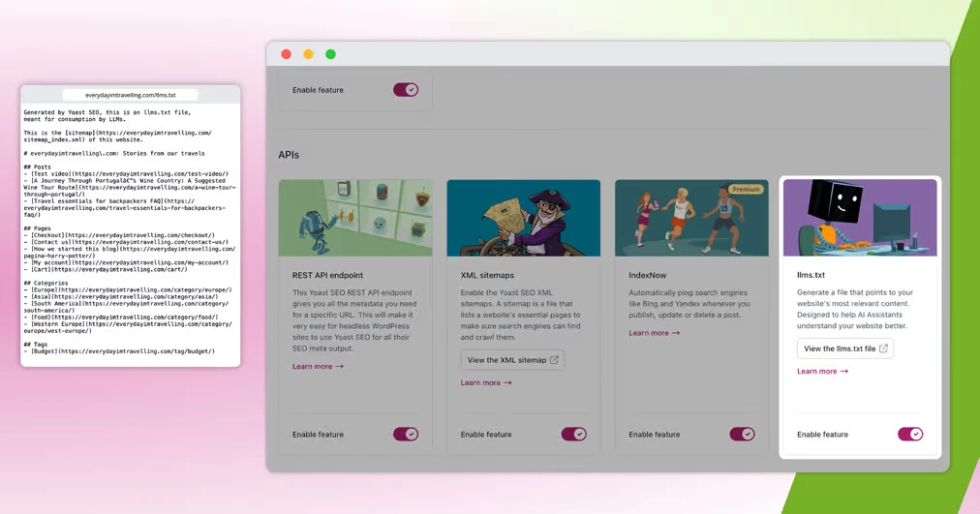Click the [Asia] category line in the text file
980x514 pixels.
coord(121,296)
